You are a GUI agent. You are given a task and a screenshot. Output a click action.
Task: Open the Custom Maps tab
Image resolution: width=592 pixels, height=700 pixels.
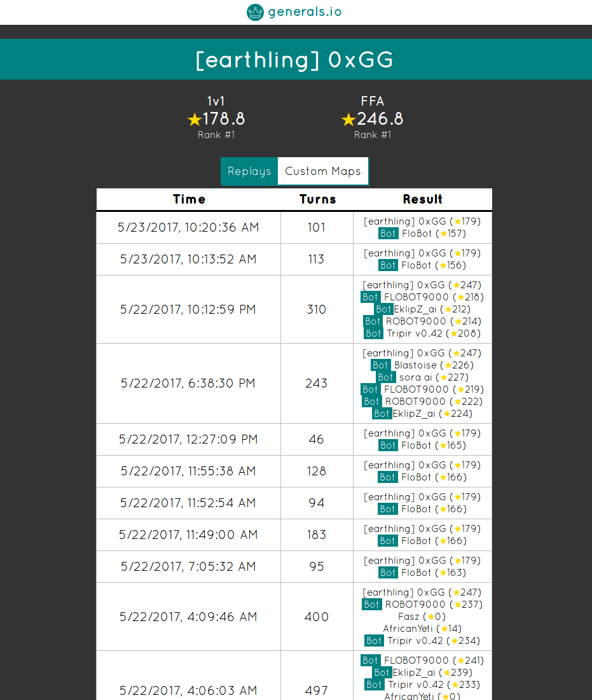(x=323, y=171)
